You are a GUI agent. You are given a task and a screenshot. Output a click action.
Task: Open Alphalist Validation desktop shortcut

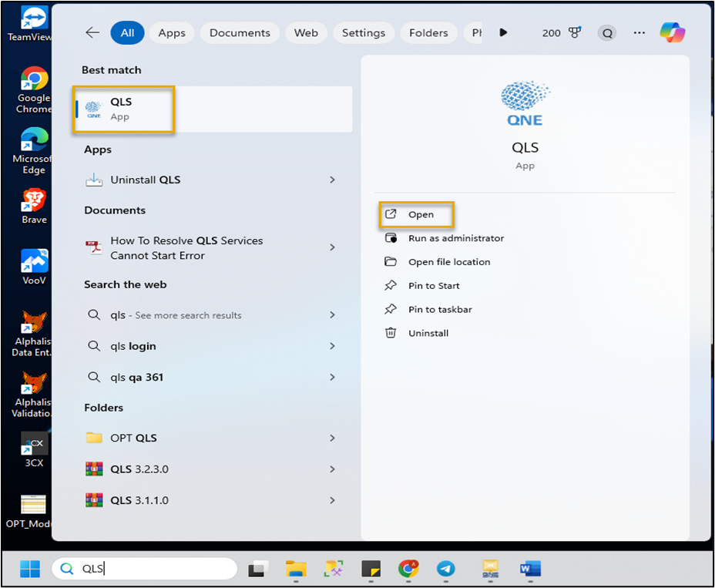[33, 395]
